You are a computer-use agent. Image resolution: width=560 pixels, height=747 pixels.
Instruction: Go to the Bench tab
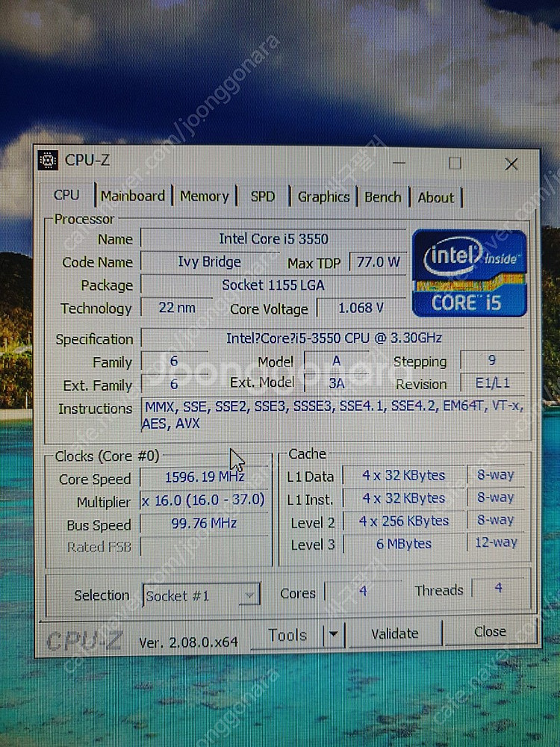(x=383, y=197)
